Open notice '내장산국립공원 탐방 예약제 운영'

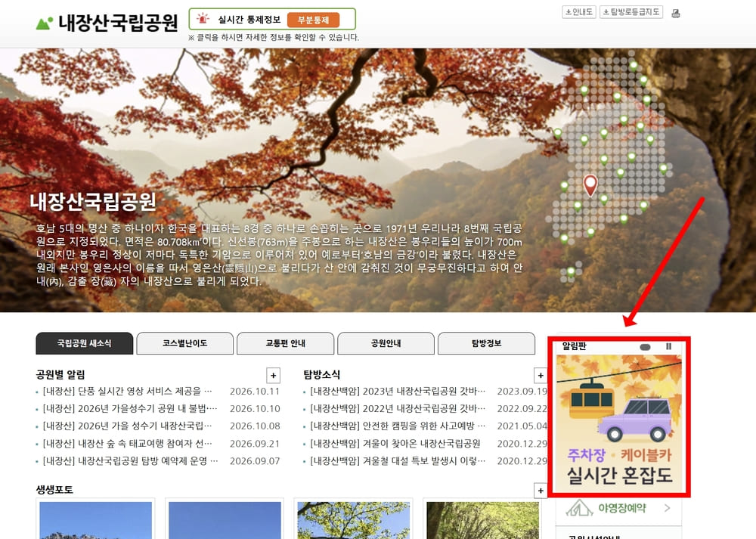130,461
